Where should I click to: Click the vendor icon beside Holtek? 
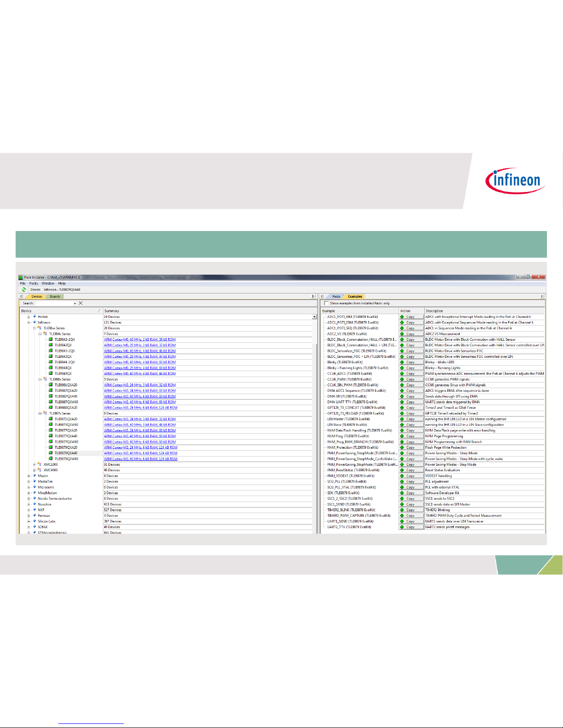click(34, 317)
